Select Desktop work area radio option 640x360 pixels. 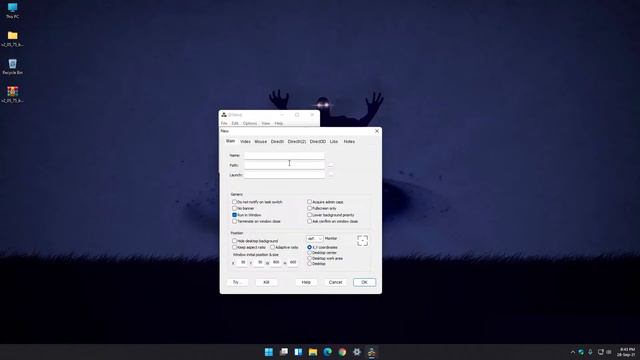(309, 258)
